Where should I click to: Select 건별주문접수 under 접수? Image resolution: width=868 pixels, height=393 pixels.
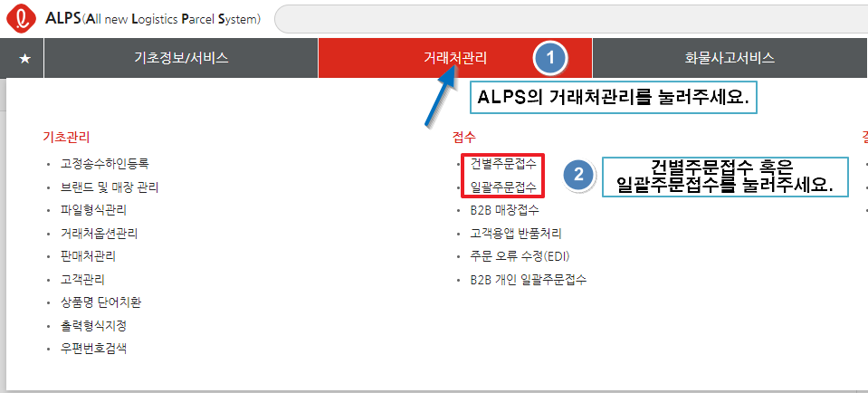point(503,164)
